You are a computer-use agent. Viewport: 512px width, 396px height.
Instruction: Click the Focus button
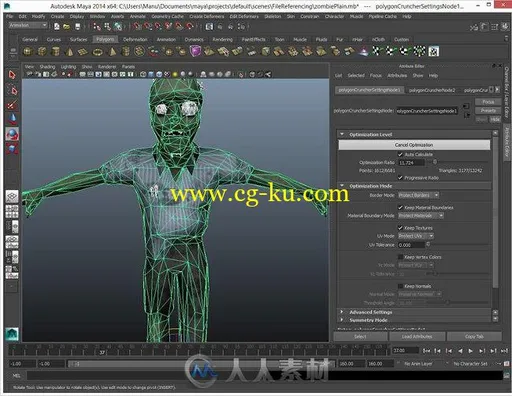click(x=488, y=102)
